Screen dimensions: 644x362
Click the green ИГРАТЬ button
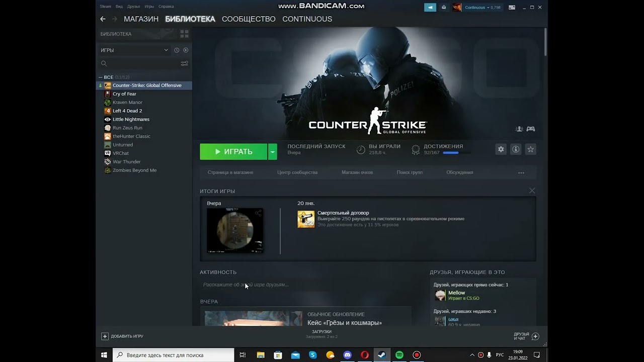[x=234, y=152]
